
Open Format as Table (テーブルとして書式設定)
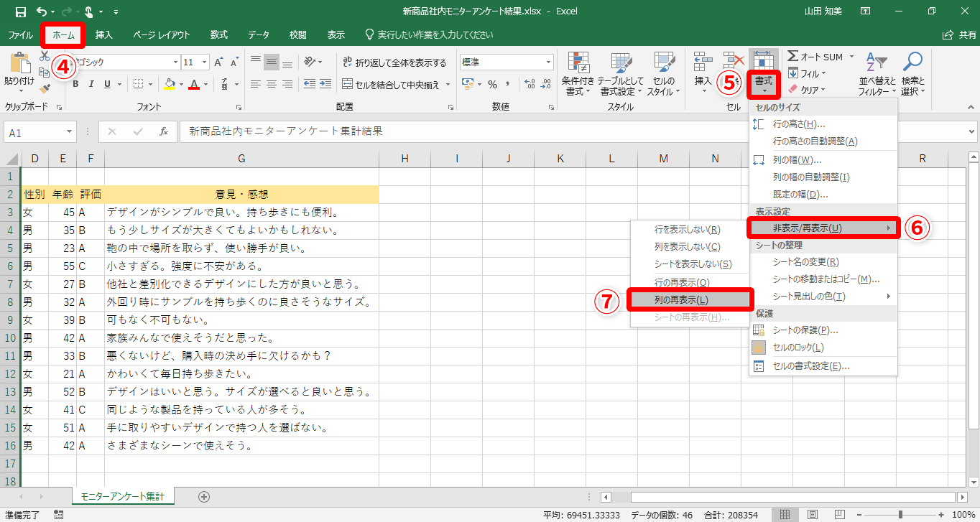621,74
